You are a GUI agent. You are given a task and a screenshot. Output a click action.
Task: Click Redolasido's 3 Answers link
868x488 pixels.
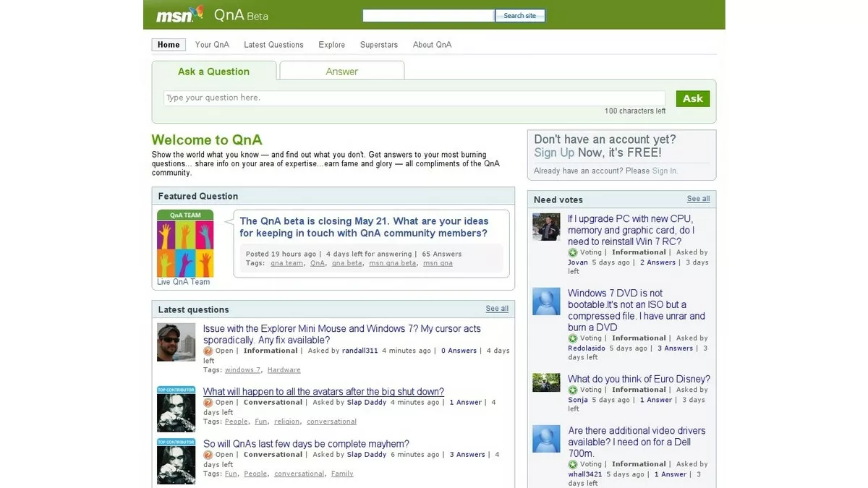pos(675,348)
